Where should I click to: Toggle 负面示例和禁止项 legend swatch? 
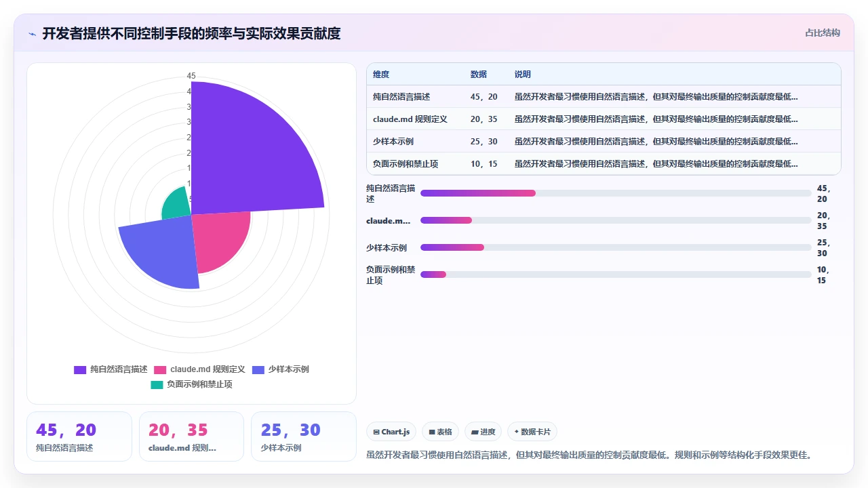click(157, 384)
